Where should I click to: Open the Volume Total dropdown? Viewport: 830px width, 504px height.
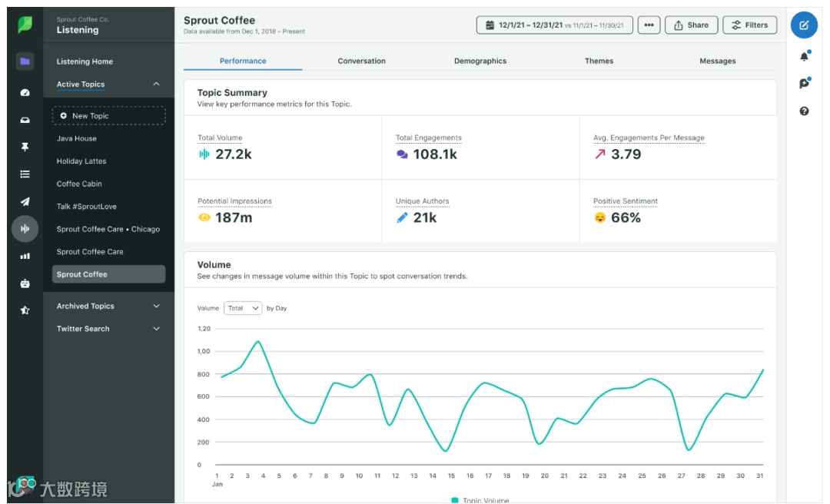243,308
